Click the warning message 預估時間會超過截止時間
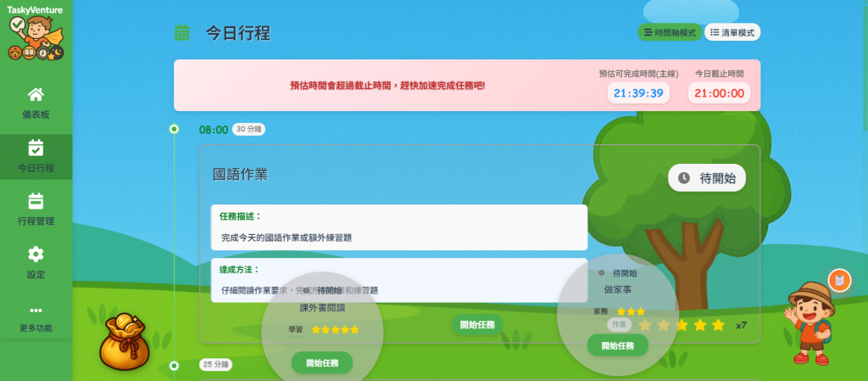 point(387,86)
